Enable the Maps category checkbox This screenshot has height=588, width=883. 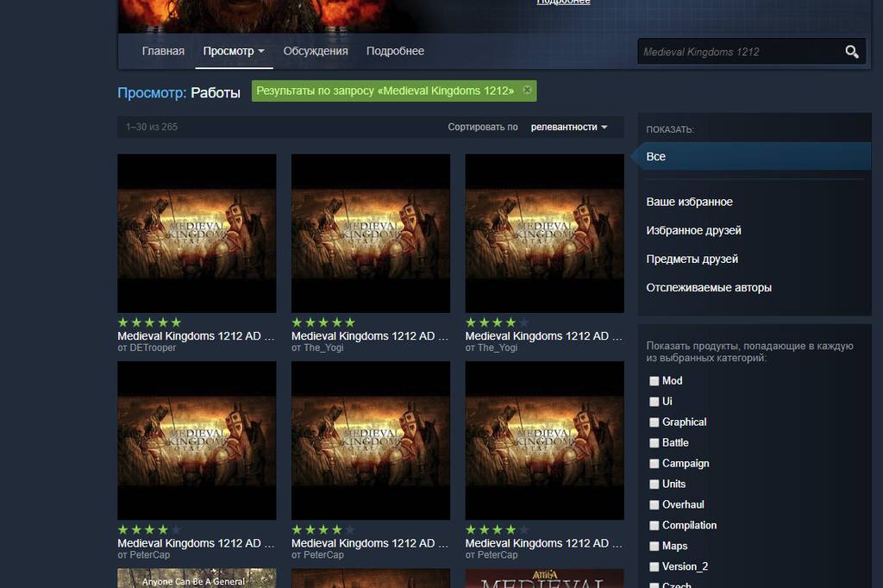(x=654, y=547)
